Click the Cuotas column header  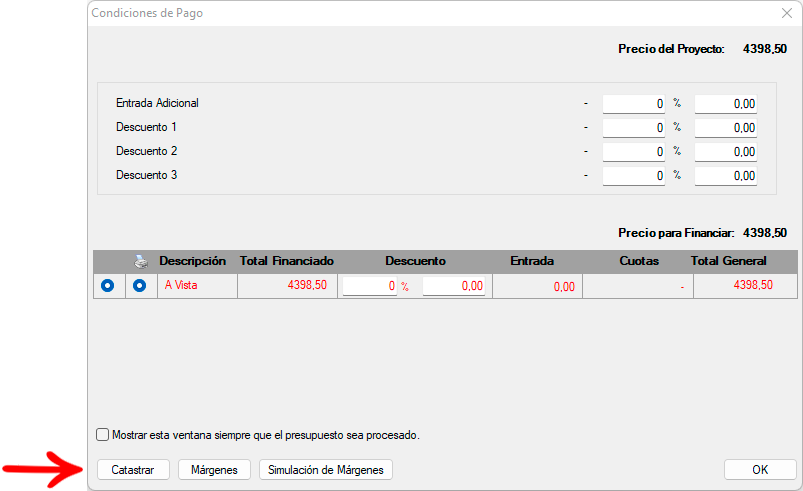coord(639,261)
